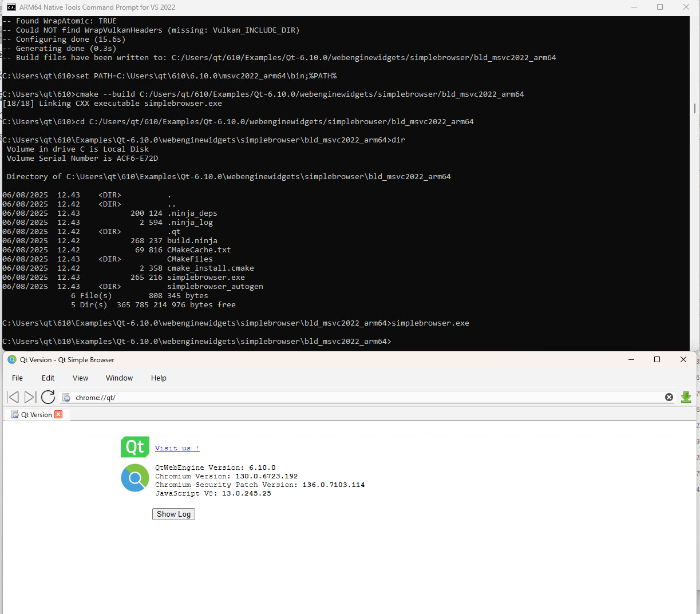Click 'Could NOT find WrapVulkanHeaders' terminal line

pyautogui.click(x=151, y=30)
